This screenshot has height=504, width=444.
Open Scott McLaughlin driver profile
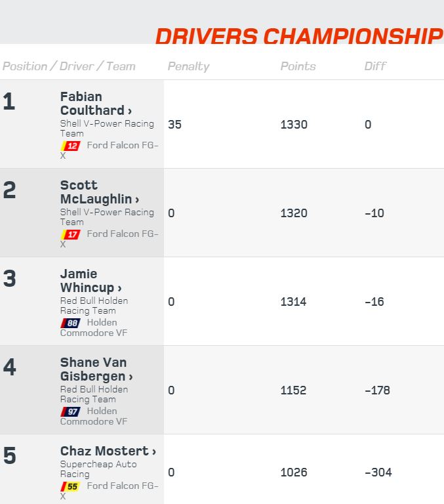click(x=100, y=192)
